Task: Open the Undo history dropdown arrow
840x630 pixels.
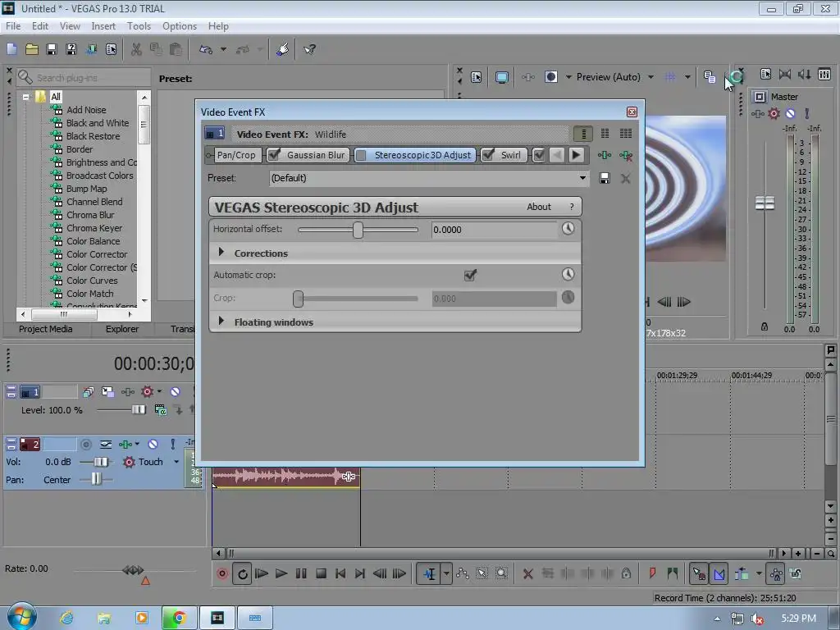Action: pyautogui.click(x=223, y=49)
